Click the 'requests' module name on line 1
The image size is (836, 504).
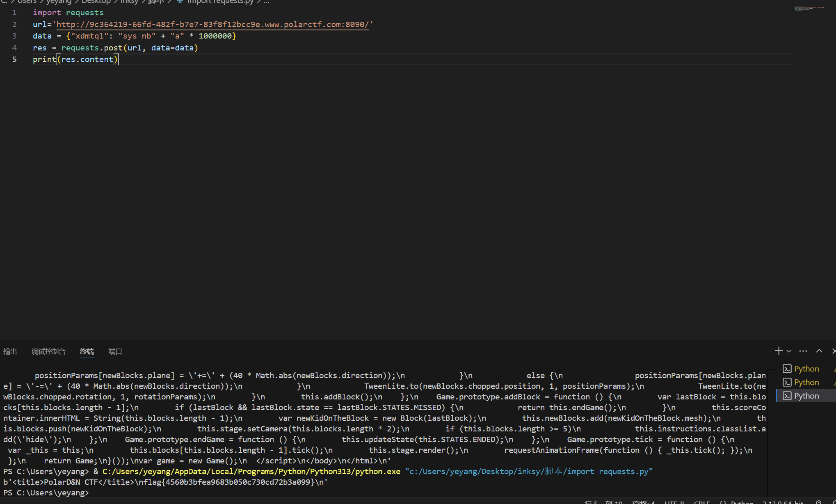click(85, 13)
